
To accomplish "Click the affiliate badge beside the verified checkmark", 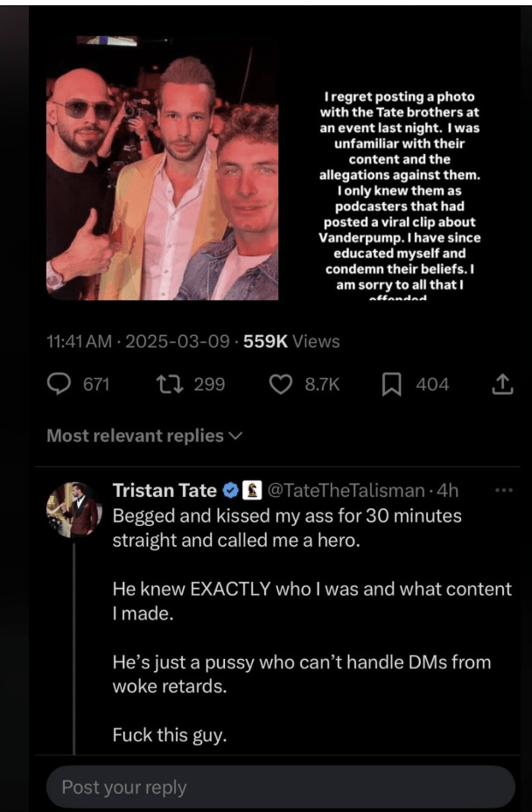I will point(251,490).
